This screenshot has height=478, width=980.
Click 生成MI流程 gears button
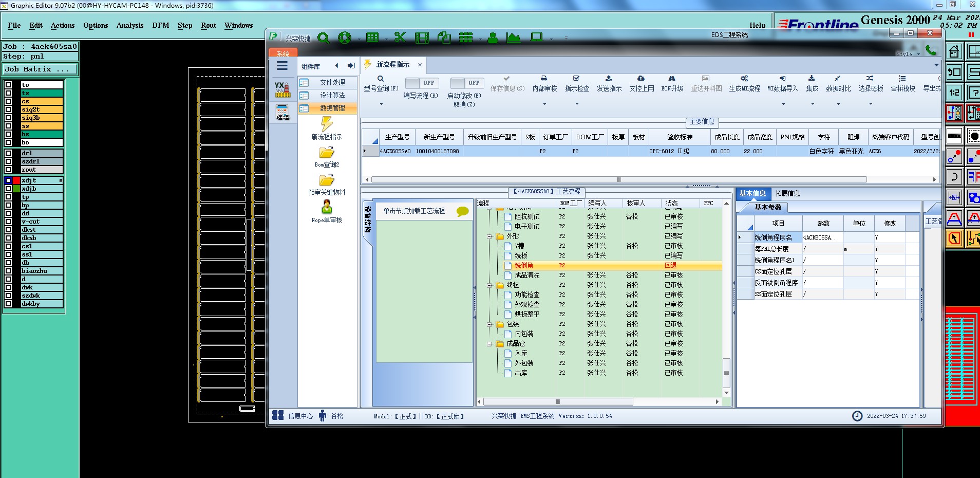click(x=744, y=84)
